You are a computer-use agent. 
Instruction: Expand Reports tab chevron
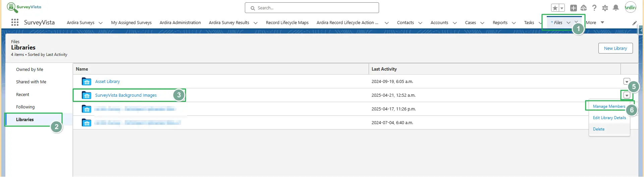point(514,23)
